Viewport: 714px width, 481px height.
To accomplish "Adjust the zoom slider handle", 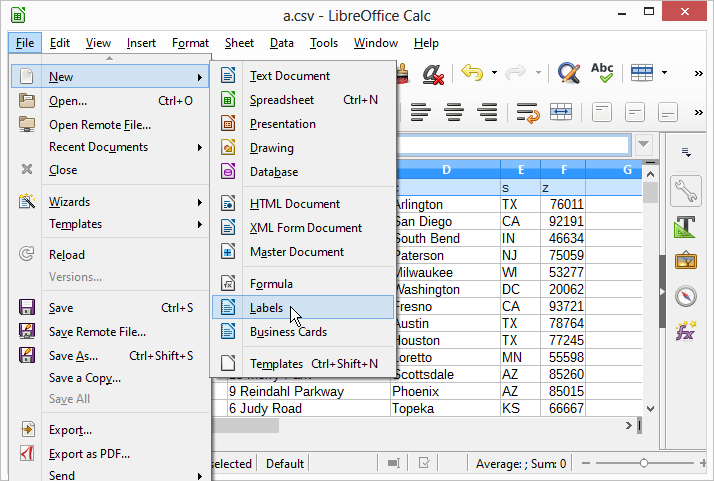I will pos(643,463).
